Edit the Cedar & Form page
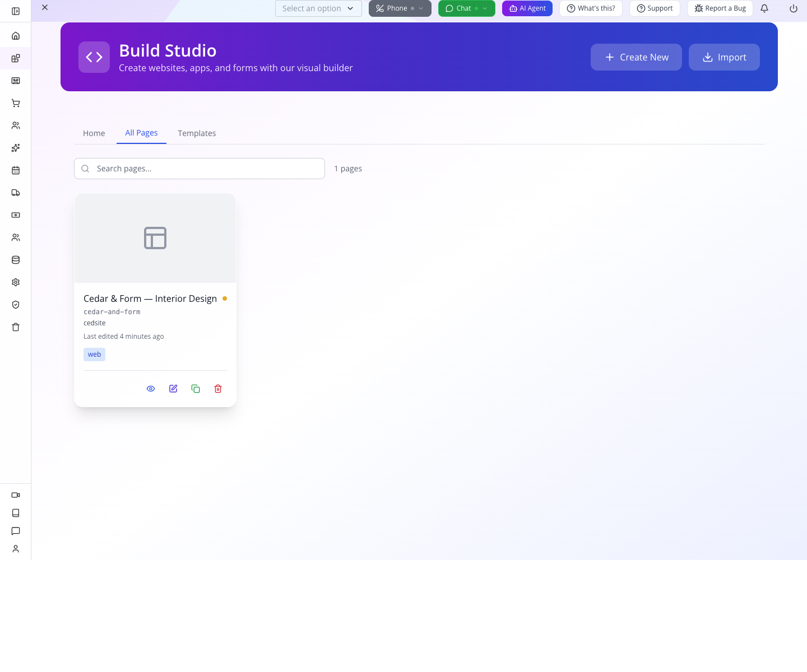This screenshot has width=807, height=672. (x=173, y=389)
